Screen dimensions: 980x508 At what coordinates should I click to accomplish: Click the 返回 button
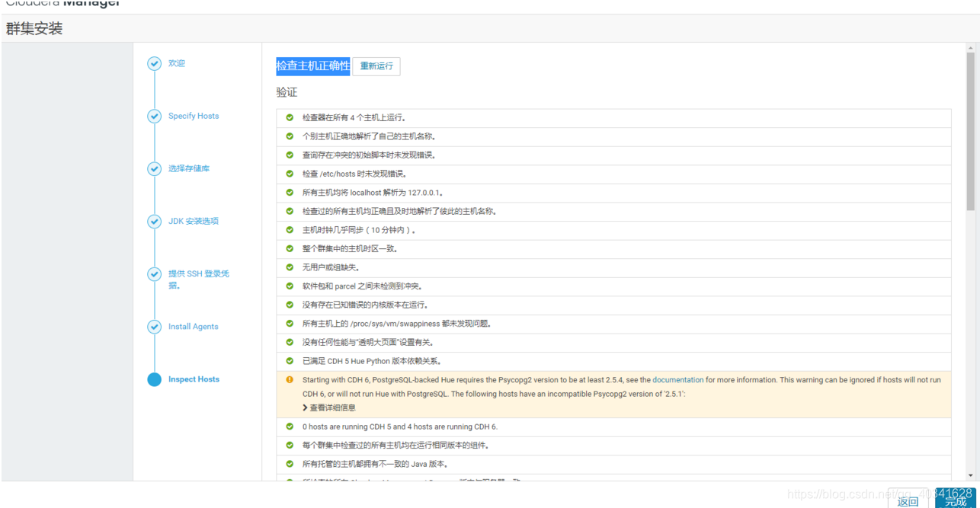908,501
